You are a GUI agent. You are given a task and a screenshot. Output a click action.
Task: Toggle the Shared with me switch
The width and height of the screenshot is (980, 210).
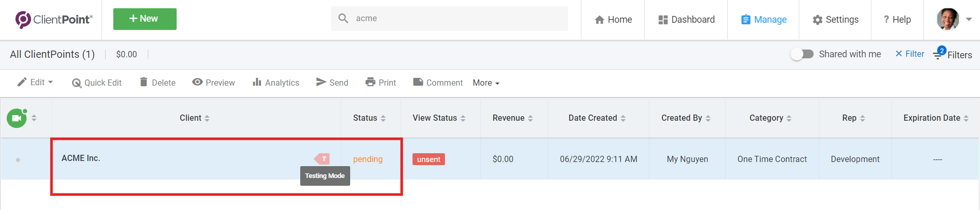[802, 54]
